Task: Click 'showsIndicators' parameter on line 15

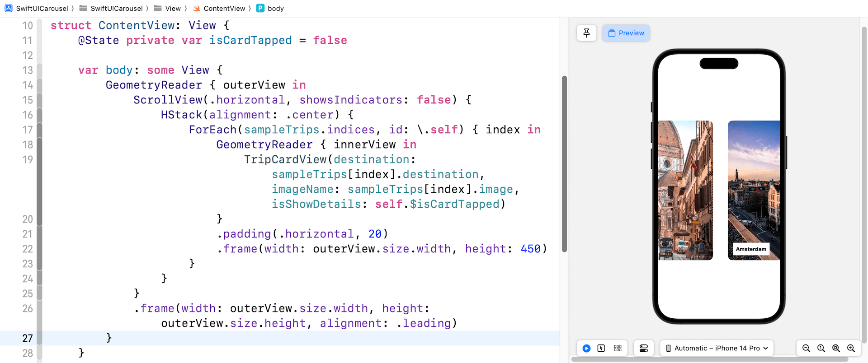Action: 351,100
